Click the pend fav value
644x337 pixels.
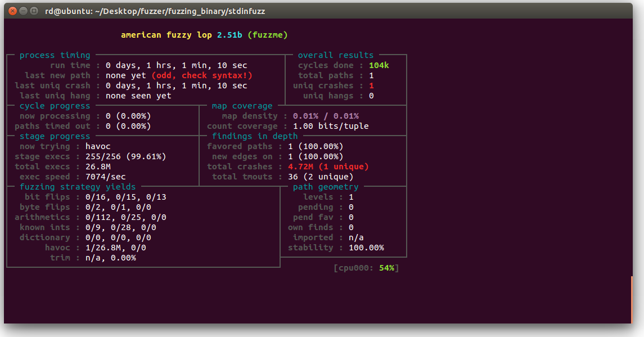(351, 217)
